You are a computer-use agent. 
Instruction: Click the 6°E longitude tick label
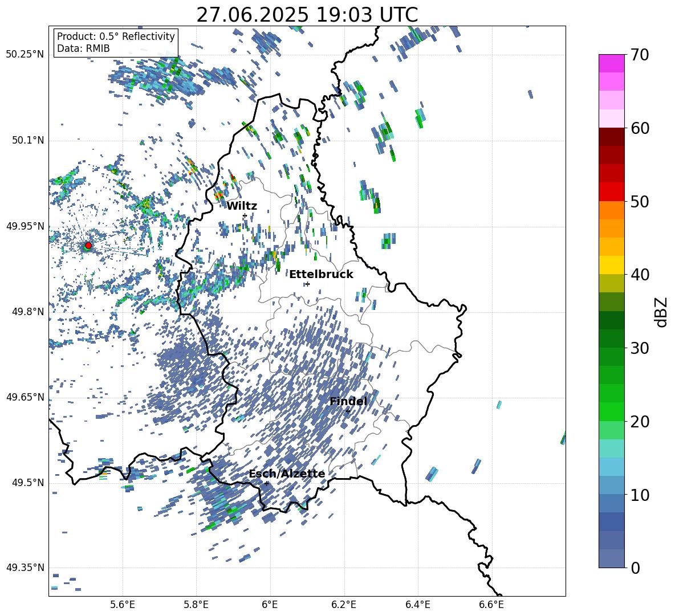pyautogui.click(x=270, y=605)
